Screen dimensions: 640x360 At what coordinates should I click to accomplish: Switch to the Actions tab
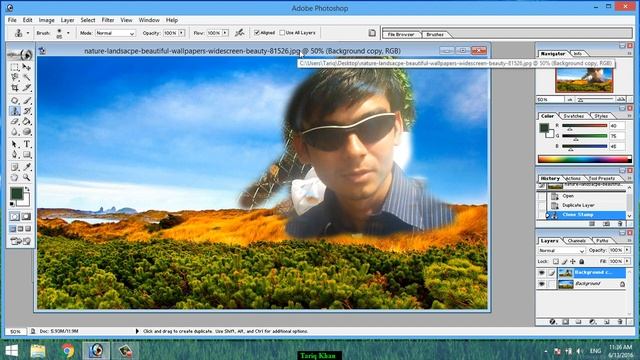(573, 178)
